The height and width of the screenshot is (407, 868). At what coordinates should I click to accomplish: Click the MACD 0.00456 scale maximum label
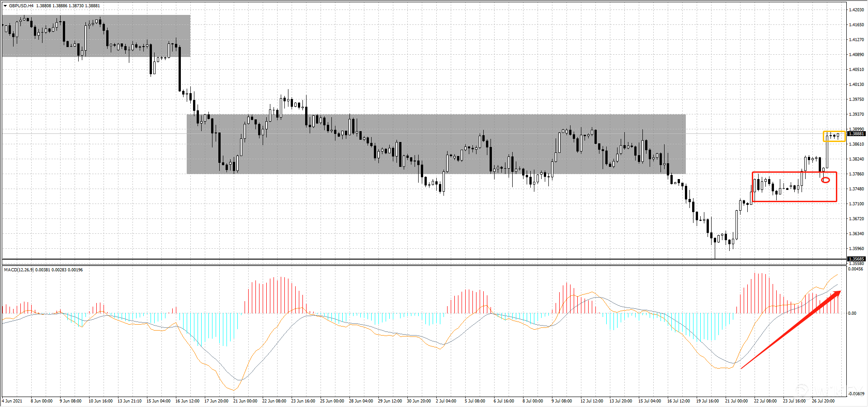pos(855,269)
